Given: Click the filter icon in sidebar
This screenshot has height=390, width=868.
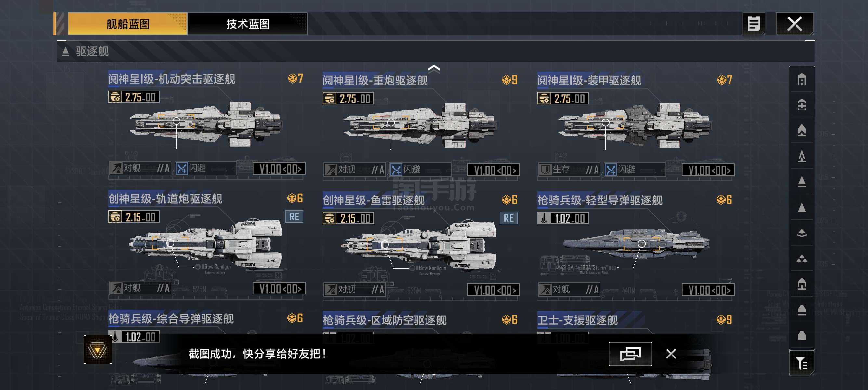Looking at the screenshot, I should coord(802,363).
